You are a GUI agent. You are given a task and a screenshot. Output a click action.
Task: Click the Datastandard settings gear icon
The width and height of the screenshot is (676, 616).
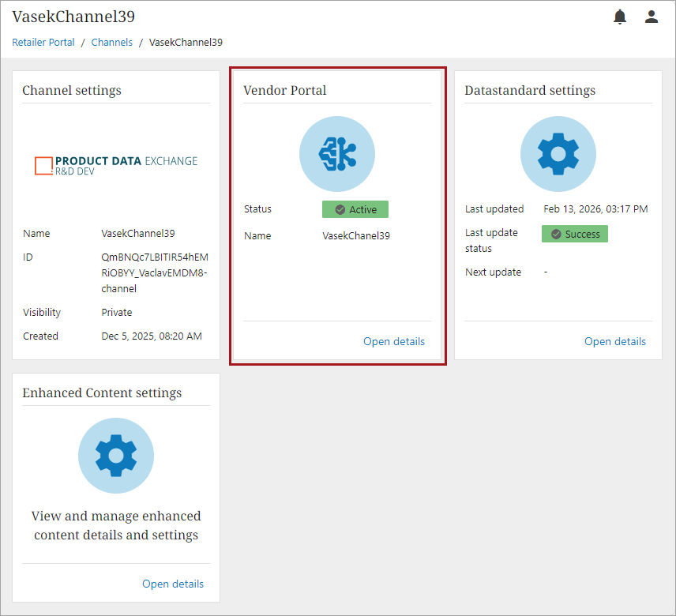click(558, 154)
